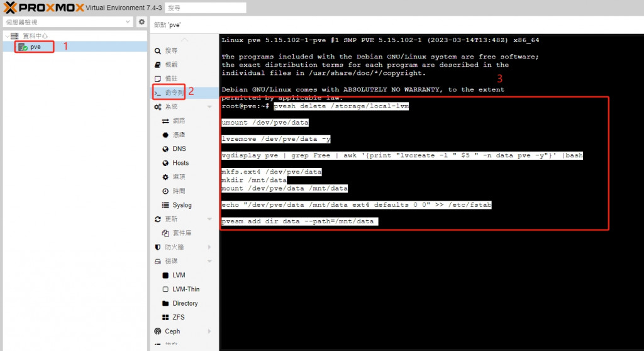
Task: Open the DNS settings item
Action: click(x=179, y=149)
